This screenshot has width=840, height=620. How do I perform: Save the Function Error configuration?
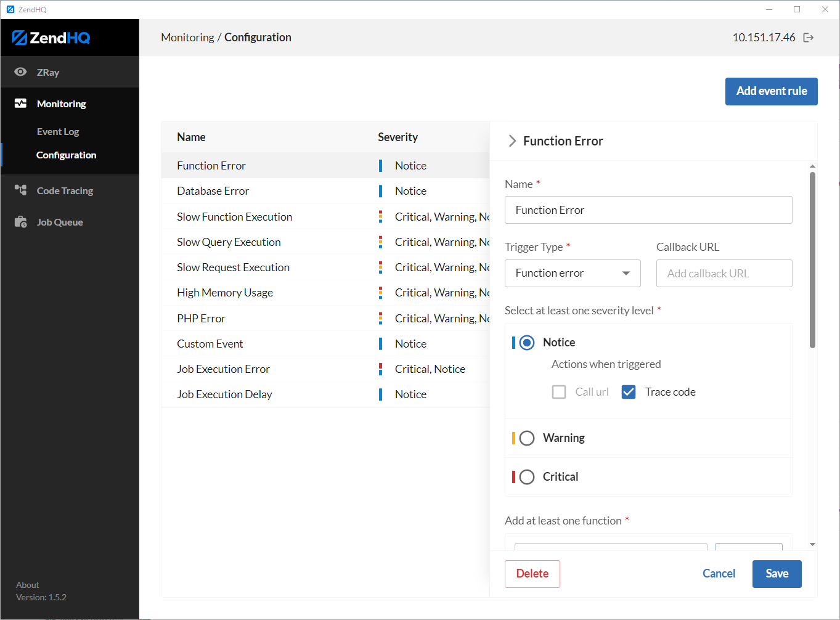(x=777, y=573)
